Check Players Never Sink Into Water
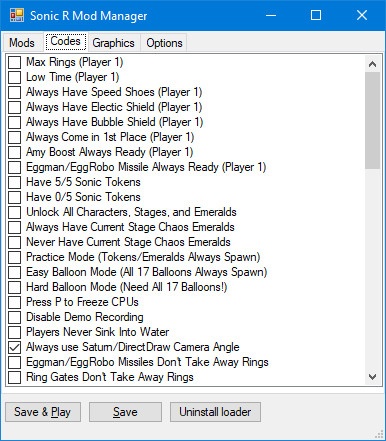The image size is (386, 441). [x=14, y=332]
